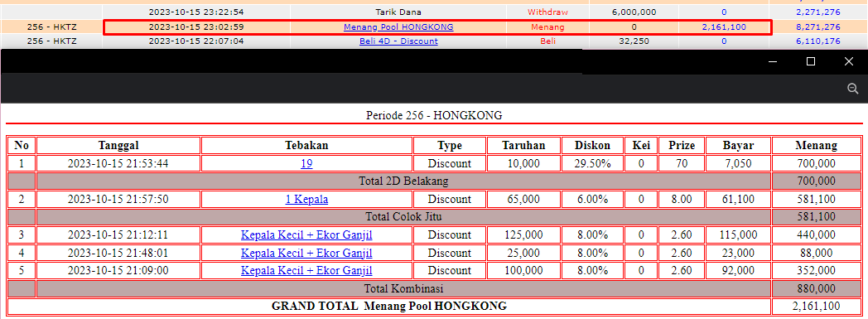Minimize the popup window
The image size is (868, 319).
774,61
